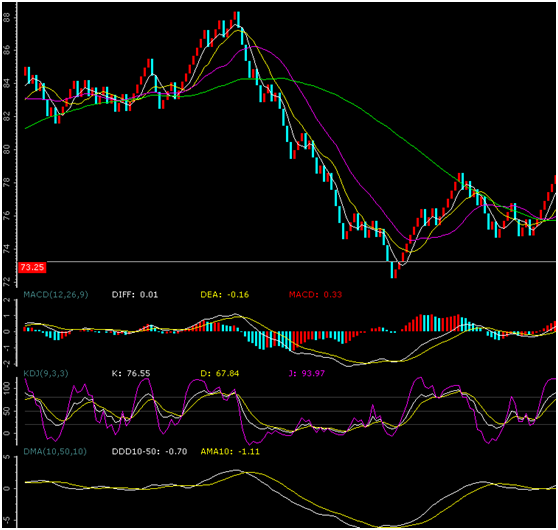Click the AMA10: -1.11 value

coord(230,451)
